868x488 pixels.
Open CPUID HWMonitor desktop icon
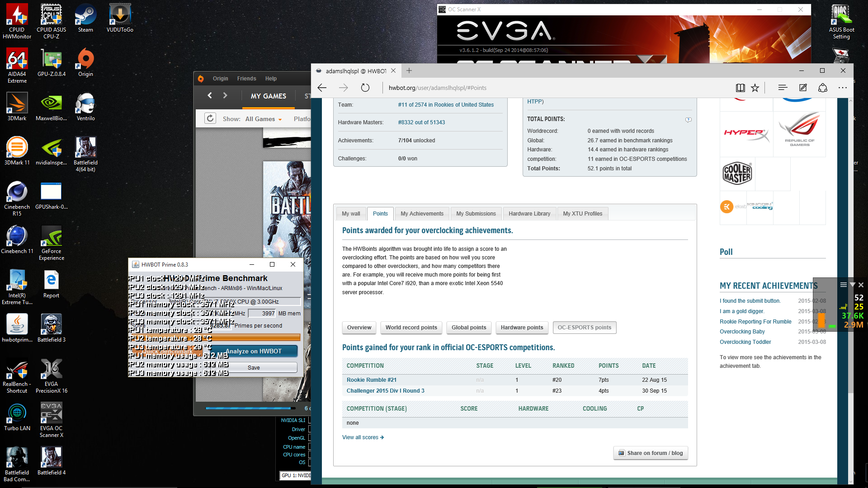(x=17, y=21)
